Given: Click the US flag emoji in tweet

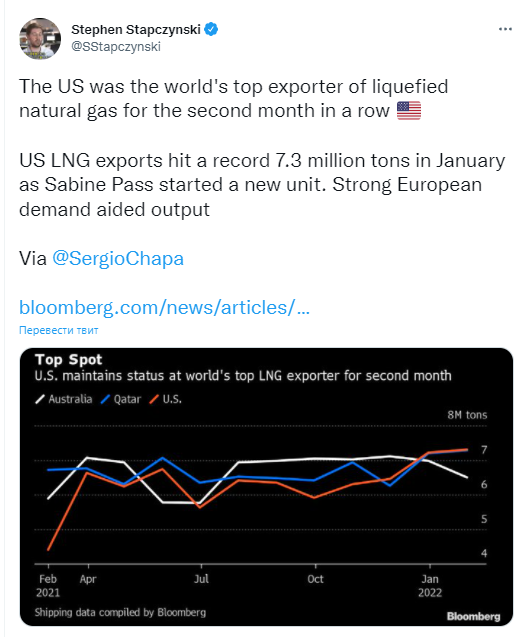Looking at the screenshot, I should (409, 111).
